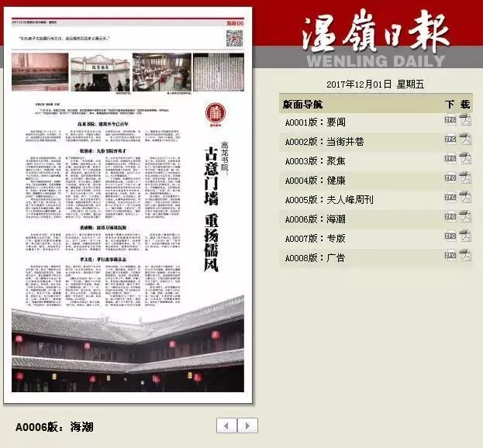Download PDF of A0004 健康 page
The height and width of the screenshot is (448, 483).
[x=465, y=180]
